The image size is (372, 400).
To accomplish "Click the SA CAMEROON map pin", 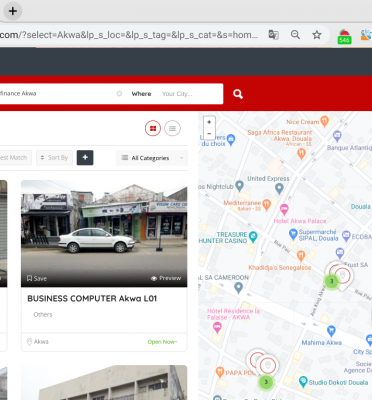I will (238, 288).
